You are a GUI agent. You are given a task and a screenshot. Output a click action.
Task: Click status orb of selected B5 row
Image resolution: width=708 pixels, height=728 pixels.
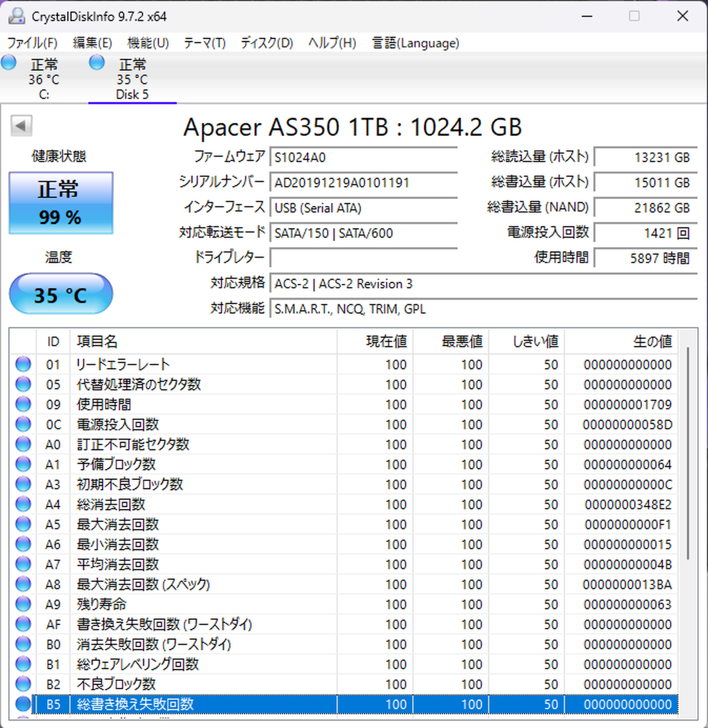pos(23,704)
